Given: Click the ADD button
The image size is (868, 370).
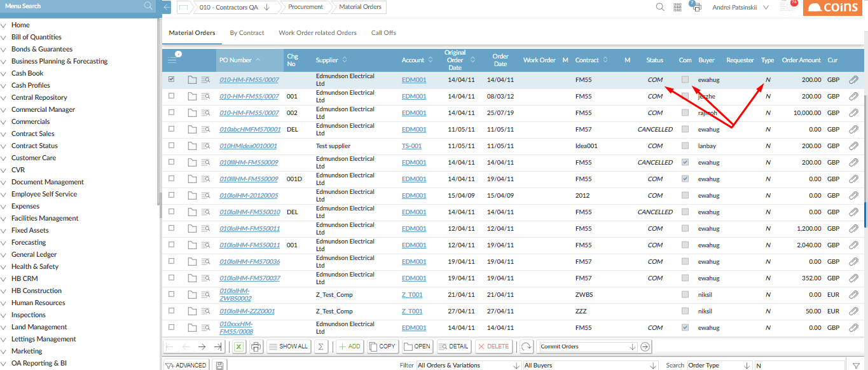Looking at the screenshot, I should (x=349, y=346).
